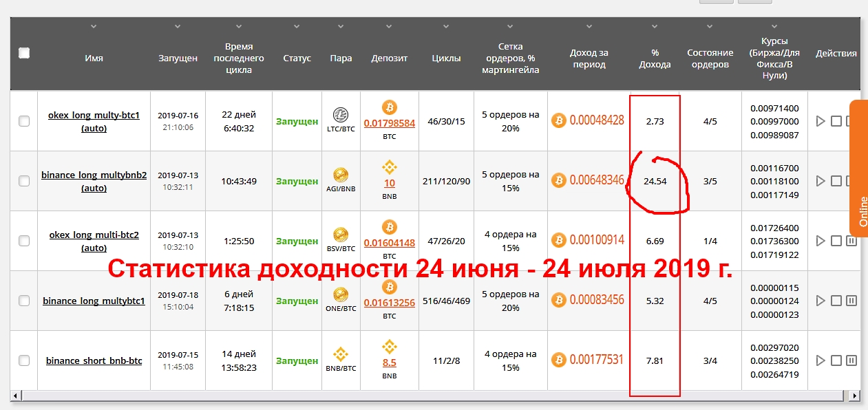Viewport: 868px width, 410px height.
Task: Click BNB icon above deposit 8.5
Action: point(390,347)
